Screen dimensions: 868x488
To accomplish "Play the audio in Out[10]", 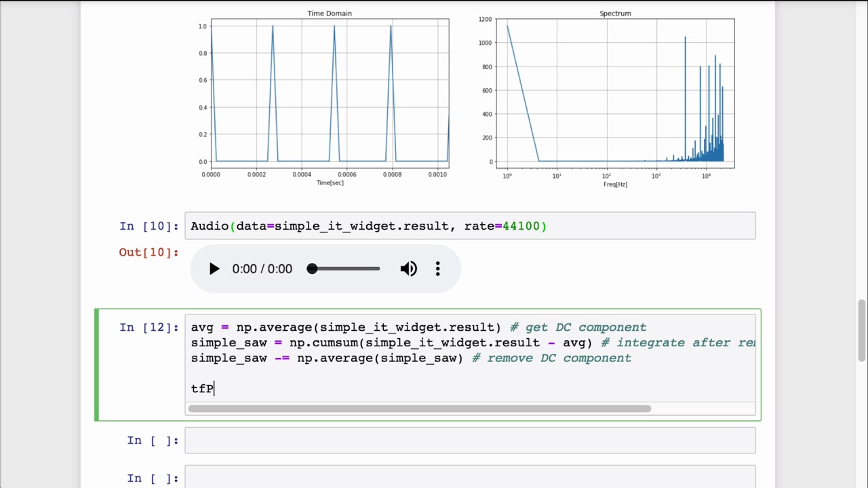I will click(214, 269).
